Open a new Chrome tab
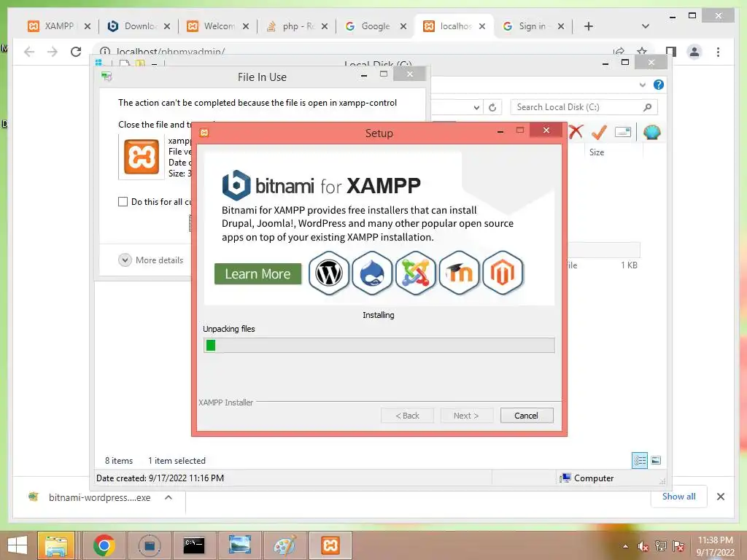The height and width of the screenshot is (560, 747). 589,26
